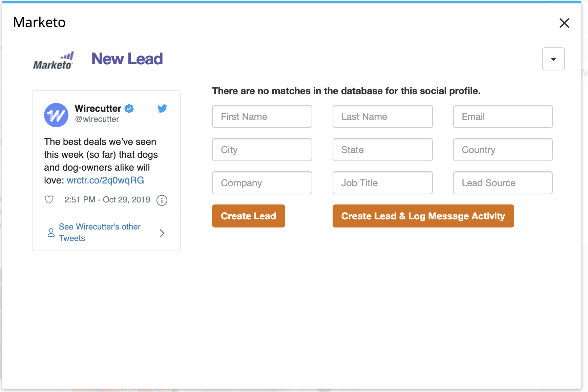The width and height of the screenshot is (588, 392).
Task: Focus the Country field
Action: (x=503, y=150)
